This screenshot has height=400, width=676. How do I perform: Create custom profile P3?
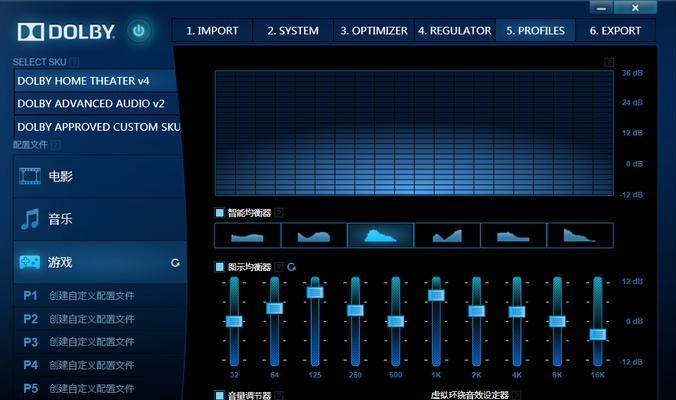coord(100,342)
